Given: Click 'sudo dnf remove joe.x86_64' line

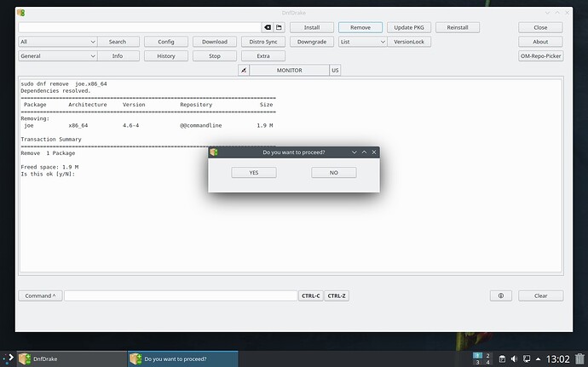Looking at the screenshot, I should point(64,83).
